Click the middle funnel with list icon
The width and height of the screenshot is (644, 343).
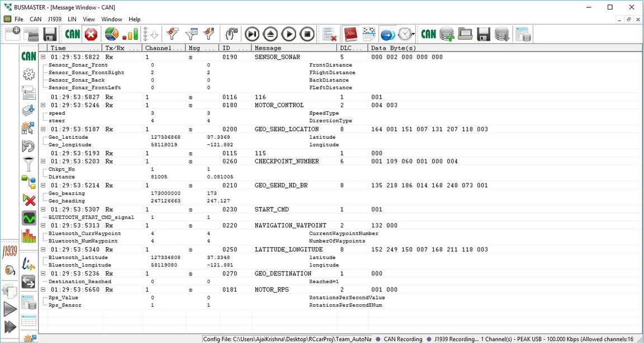(x=191, y=34)
